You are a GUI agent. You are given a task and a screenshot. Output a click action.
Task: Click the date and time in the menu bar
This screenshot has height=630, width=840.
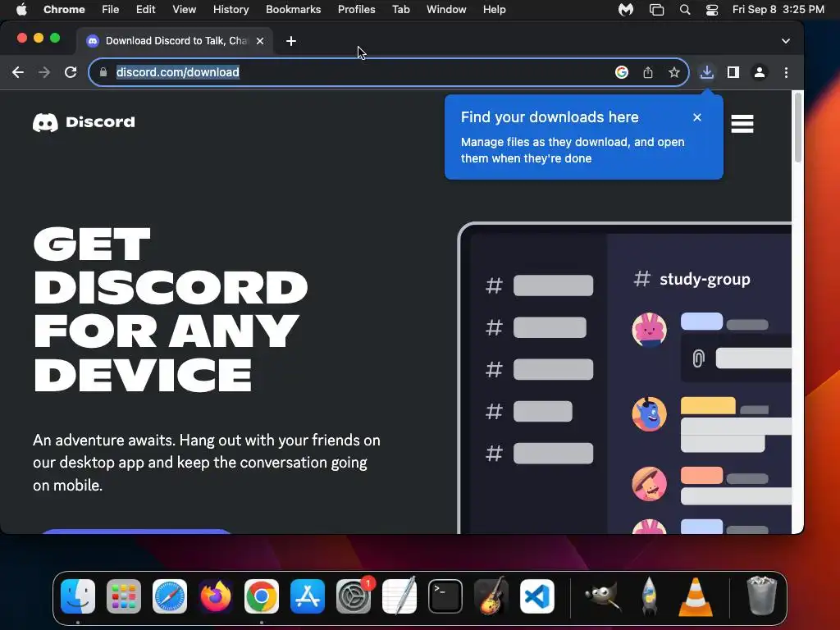[x=778, y=9]
